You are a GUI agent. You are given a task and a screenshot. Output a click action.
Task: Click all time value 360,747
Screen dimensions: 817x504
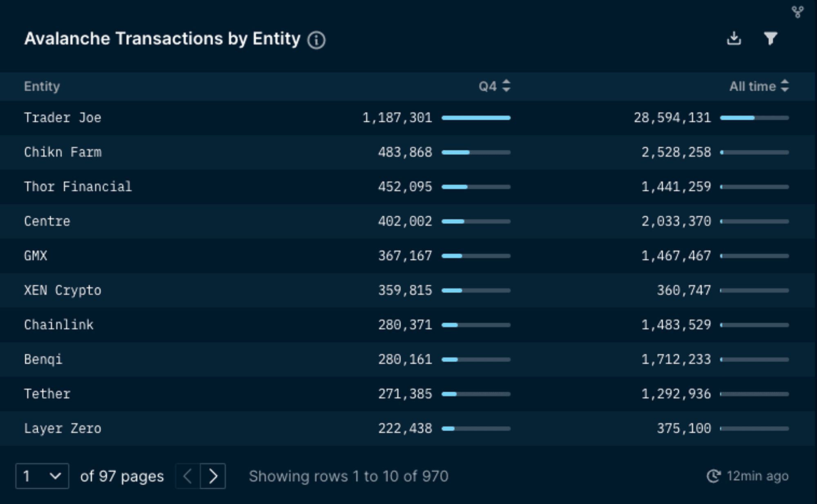click(684, 290)
